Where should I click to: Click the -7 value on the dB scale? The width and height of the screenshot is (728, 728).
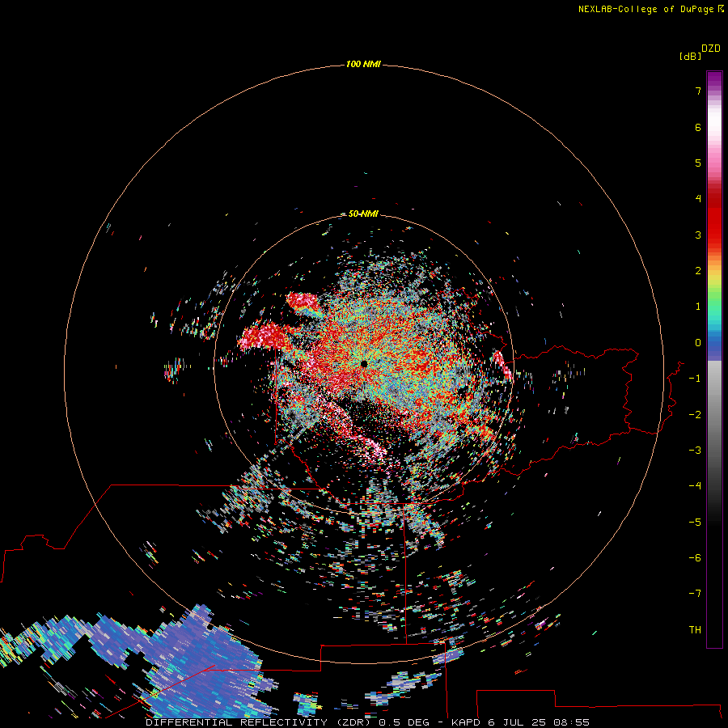[695, 594]
